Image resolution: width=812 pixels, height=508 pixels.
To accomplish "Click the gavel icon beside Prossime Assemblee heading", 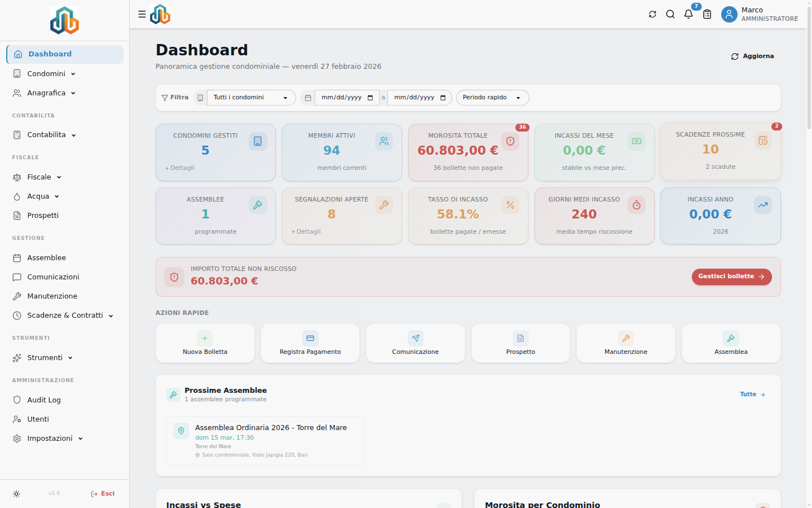I will pyautogui.click(x=173, y=395).
